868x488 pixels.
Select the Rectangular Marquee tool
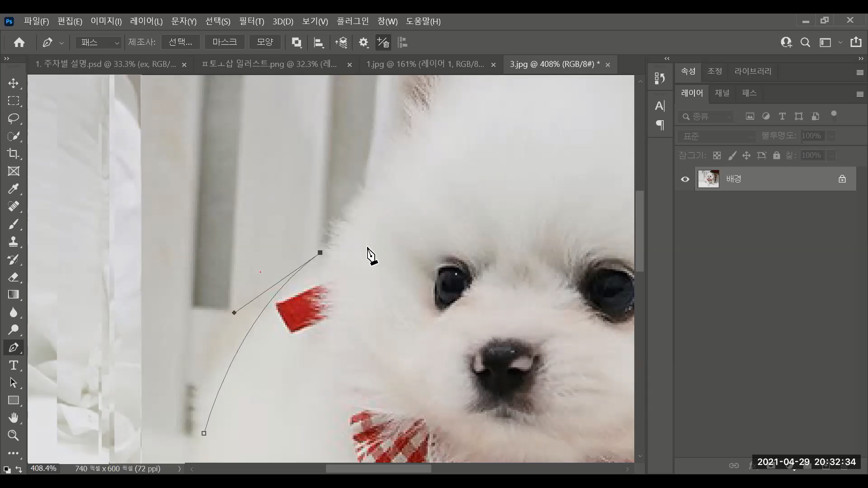click(14, 101)
